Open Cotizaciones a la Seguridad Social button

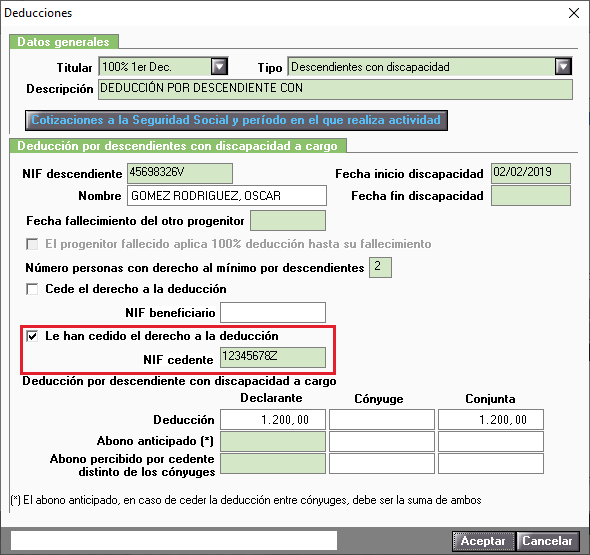[236, 120]
